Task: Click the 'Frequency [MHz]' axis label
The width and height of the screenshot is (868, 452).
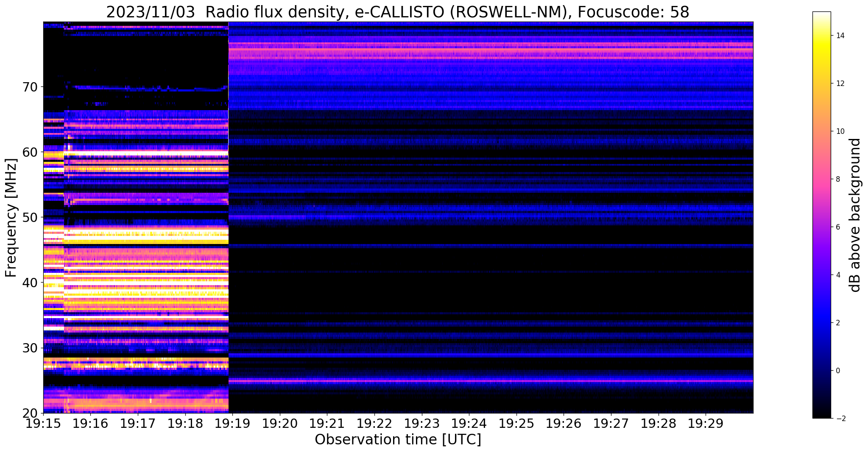Action: (11, 218)
